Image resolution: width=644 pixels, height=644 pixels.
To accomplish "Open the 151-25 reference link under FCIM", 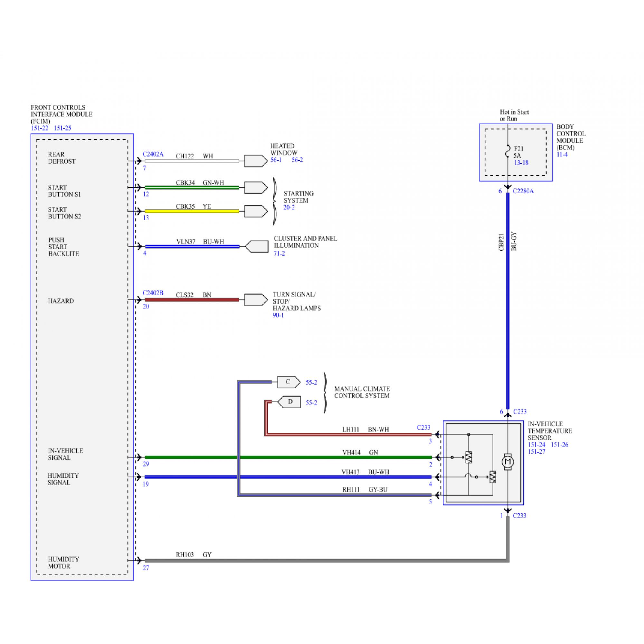I will (62, 128).
